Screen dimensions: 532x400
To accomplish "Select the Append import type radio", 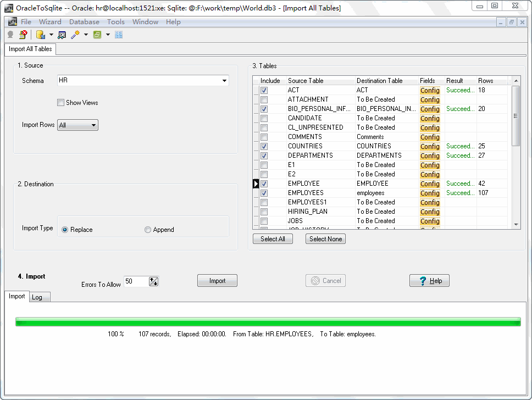I will 148,230.
